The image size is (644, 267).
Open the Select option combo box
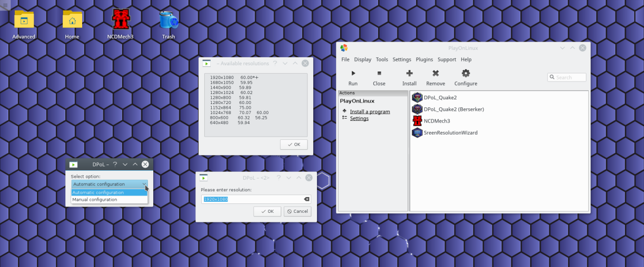[110, 184]
